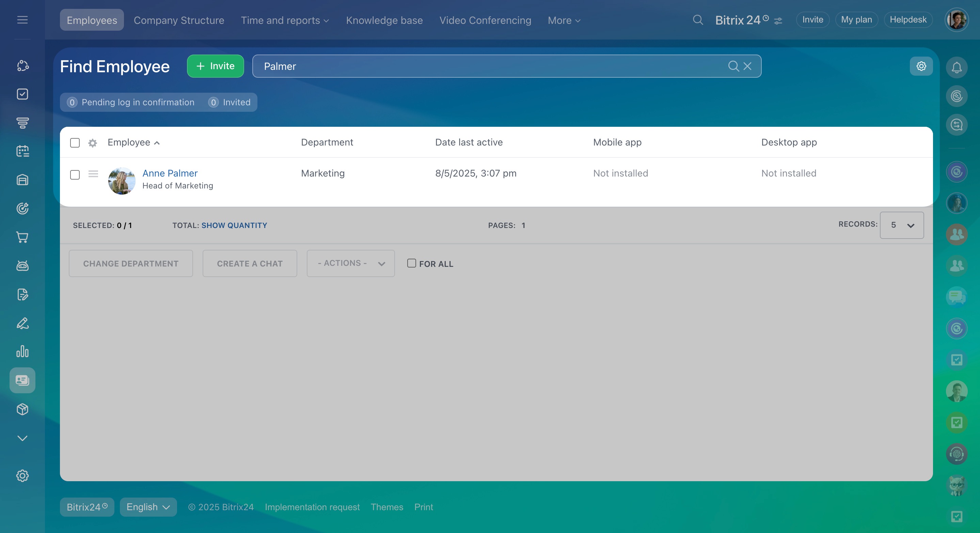
Task: Click the magnifier icon in top bar
Action: [x=698, y=20]
